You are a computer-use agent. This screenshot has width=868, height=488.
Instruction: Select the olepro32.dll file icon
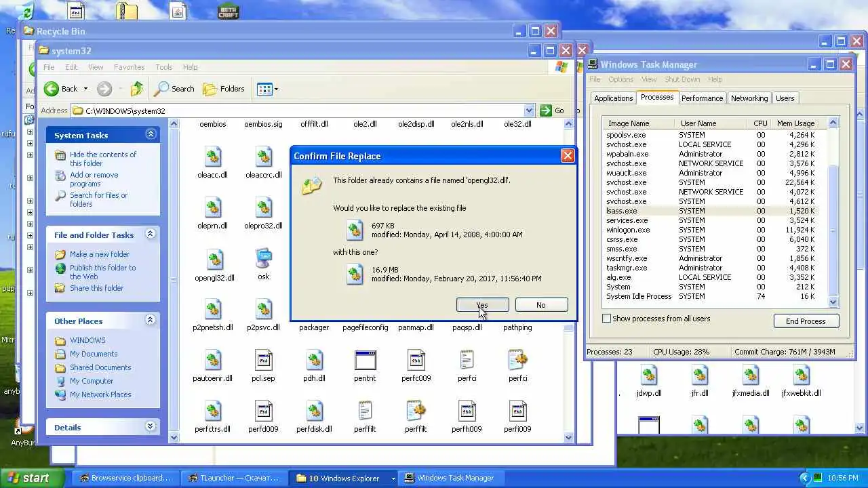[263, 207]
